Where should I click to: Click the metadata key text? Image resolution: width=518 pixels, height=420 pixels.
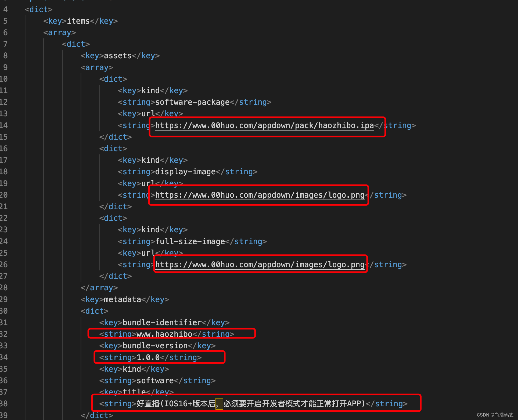pyautogui.click(x=122, y=299)
